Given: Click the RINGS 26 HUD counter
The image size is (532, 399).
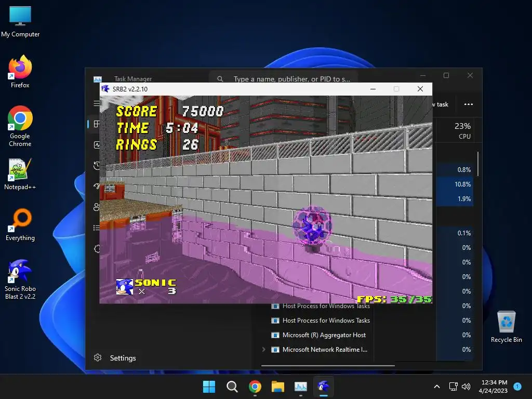Looking at the screenshot, I should tap(157, 144).
